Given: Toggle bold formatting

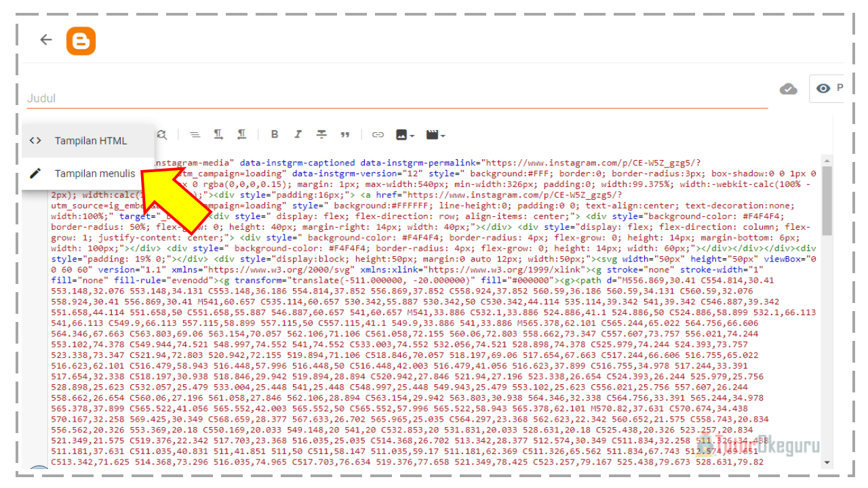Looking at the screenshot, I should [274, 134].
